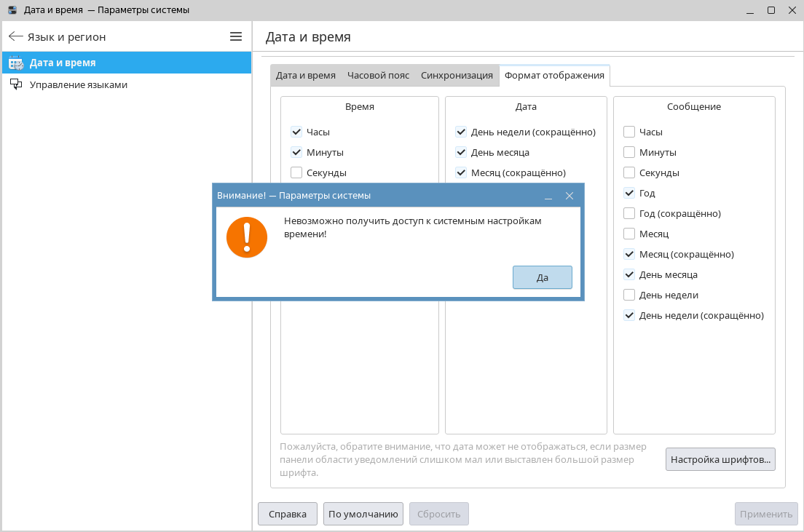Image resolution: width=804 pixels, height=532 pixels.
Task: Select Управление языками in the sidebar
Action: click(79, 84)
